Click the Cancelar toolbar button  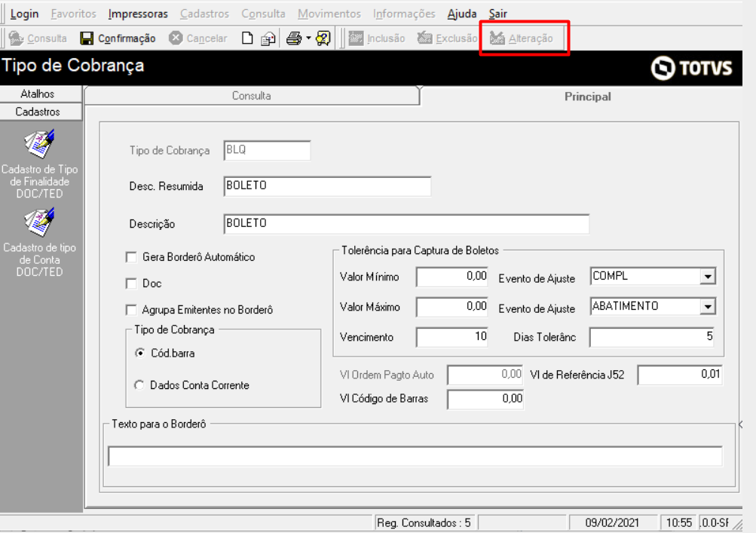coord(198,38)
